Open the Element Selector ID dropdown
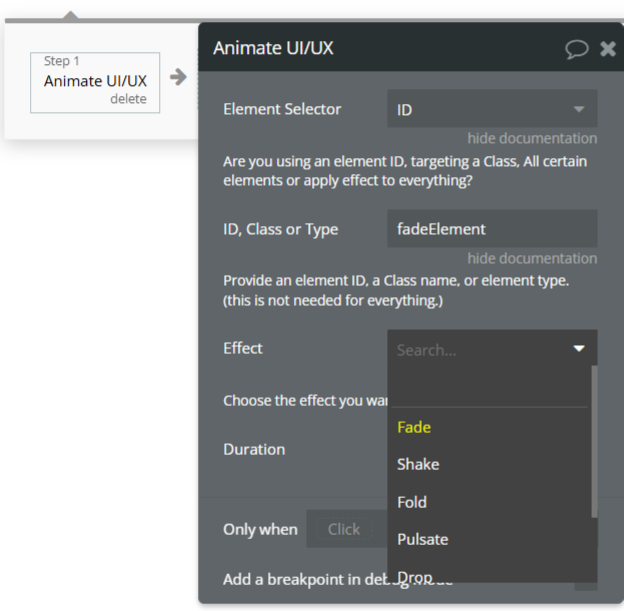The width and height of the screenshot is (624, 611). pos(492,109)
